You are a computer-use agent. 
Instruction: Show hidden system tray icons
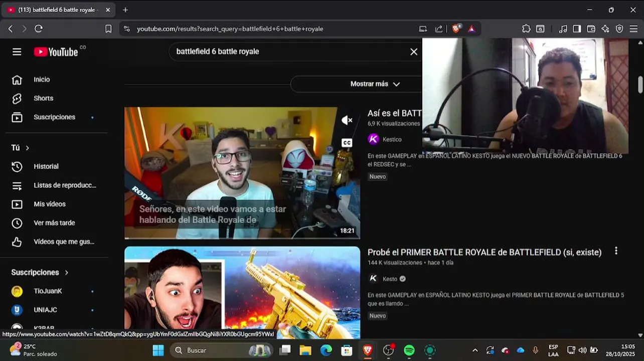pyautogui.click(x=475, y=350)
